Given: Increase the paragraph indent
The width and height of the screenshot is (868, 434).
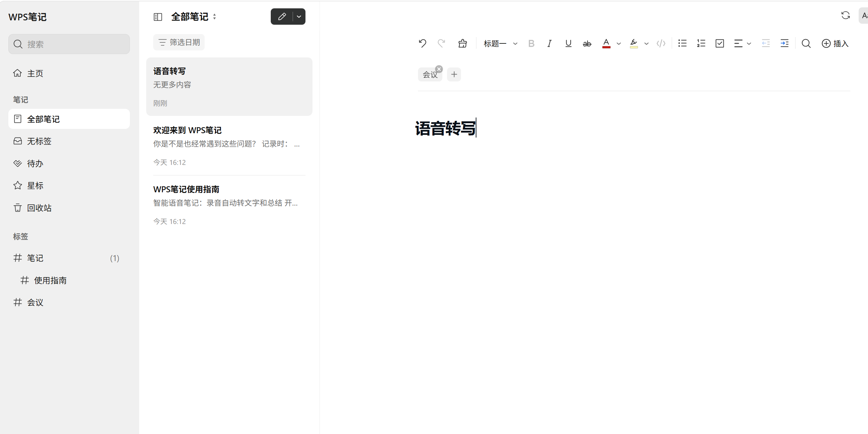Looking at the screenshot, I should pos(785,43).
